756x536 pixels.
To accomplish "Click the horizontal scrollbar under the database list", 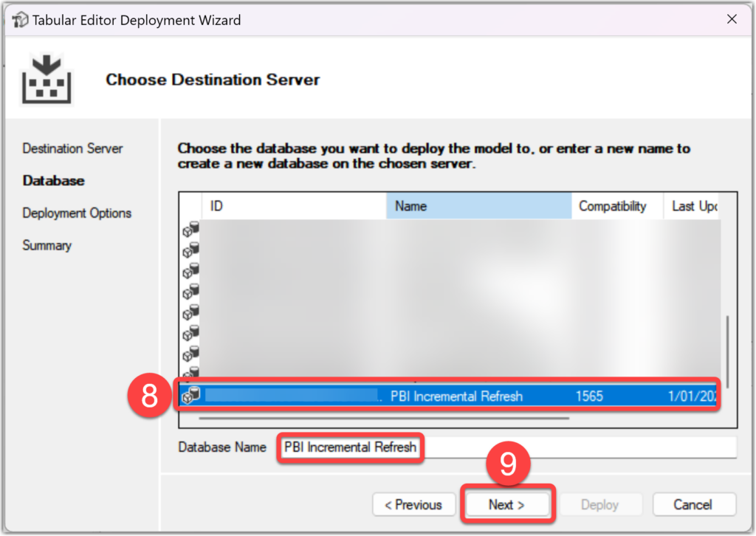I will pyautogui.click(x=384, y=419).
